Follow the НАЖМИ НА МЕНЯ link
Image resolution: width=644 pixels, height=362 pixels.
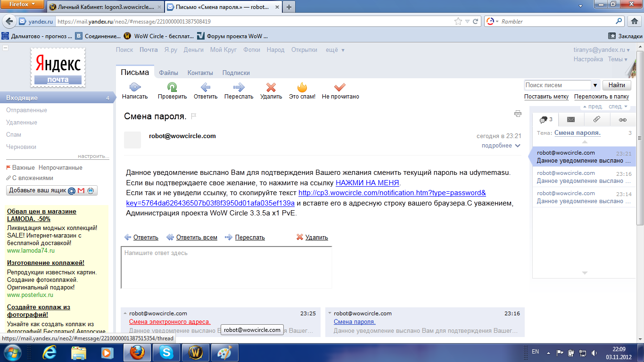[367, 182]
